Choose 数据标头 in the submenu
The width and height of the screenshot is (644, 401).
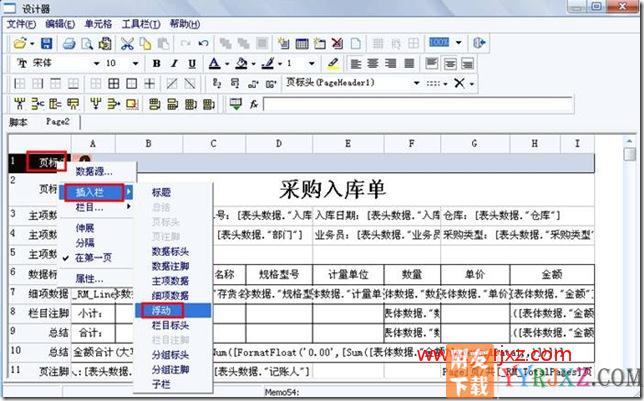click(x=170, y=251)
